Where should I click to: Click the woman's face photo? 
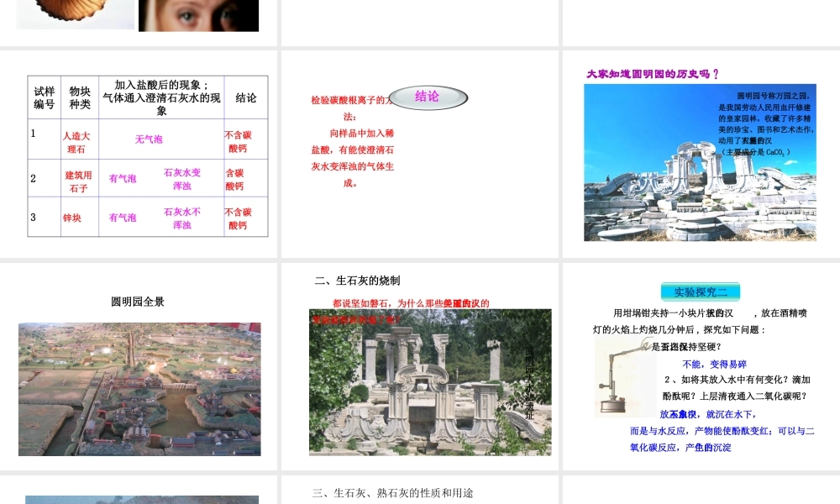point(199,15)
